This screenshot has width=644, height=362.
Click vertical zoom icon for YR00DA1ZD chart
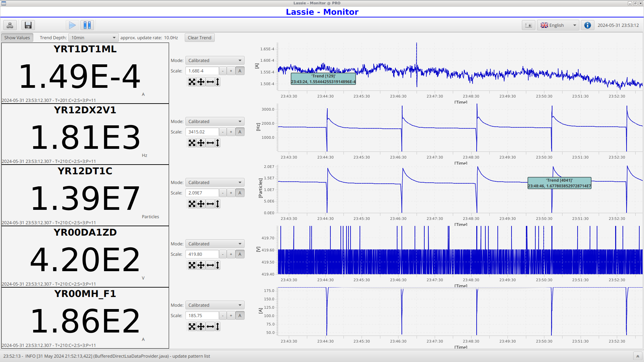pyautogui.click(x=218, y=265)
